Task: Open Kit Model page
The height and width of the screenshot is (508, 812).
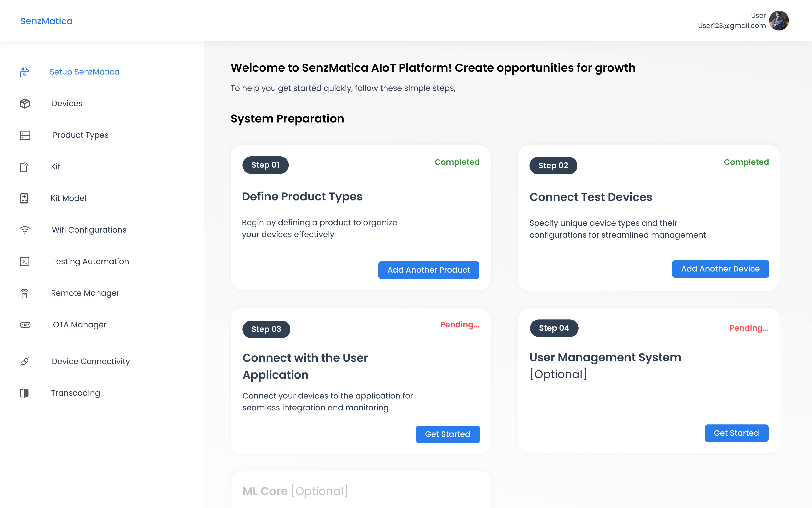Action: [x=69, y=198]
